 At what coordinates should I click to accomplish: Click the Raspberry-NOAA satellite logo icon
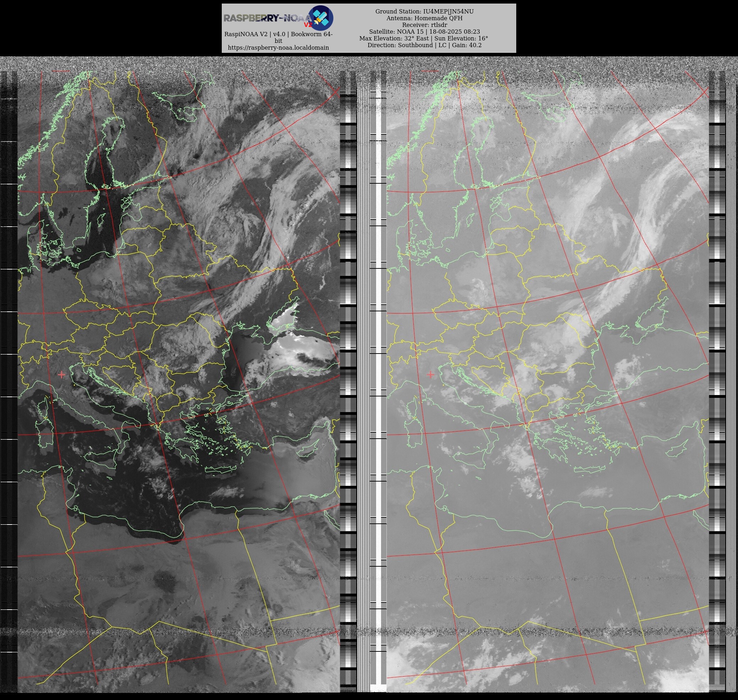click(x=321, y=17)
